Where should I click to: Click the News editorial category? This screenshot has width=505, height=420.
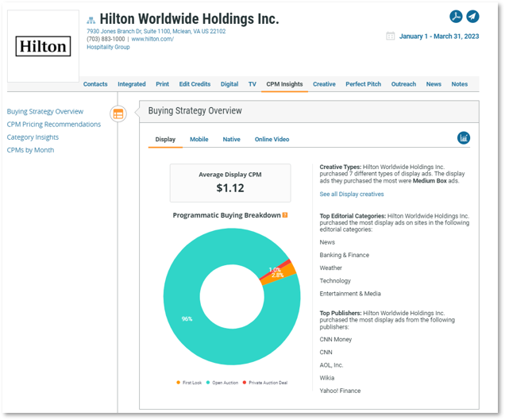[x=327, y=242]
